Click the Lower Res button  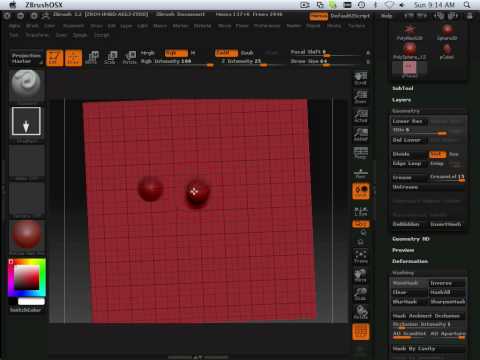click(409, 121)
